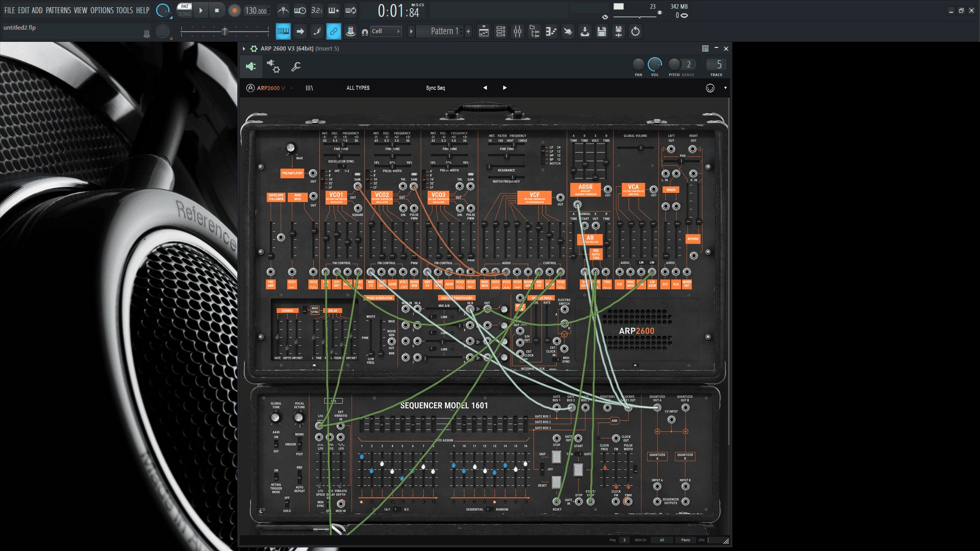Viewport: 980px width, 551px height.
Task: Click the tempo field showing 130.000
Action: click(256, 11)
